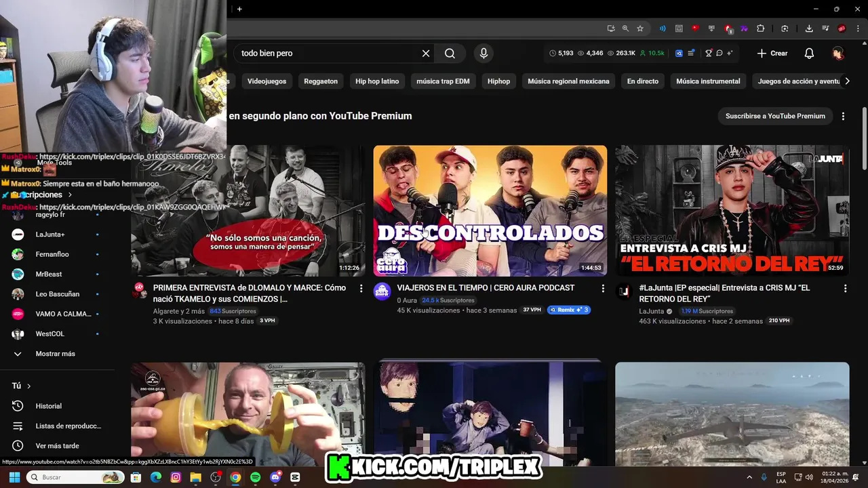The image size is (868, 488).
Task: Select the En directo filter chip
Action: 643,81
